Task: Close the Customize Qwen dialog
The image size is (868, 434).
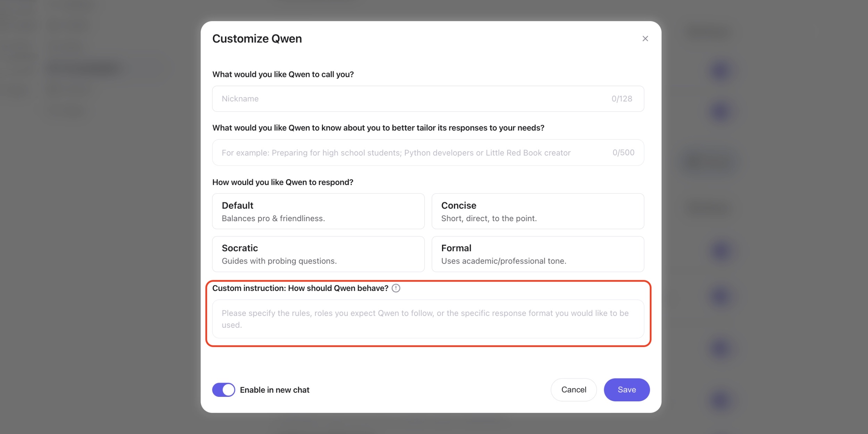Action: click(645, 39)
